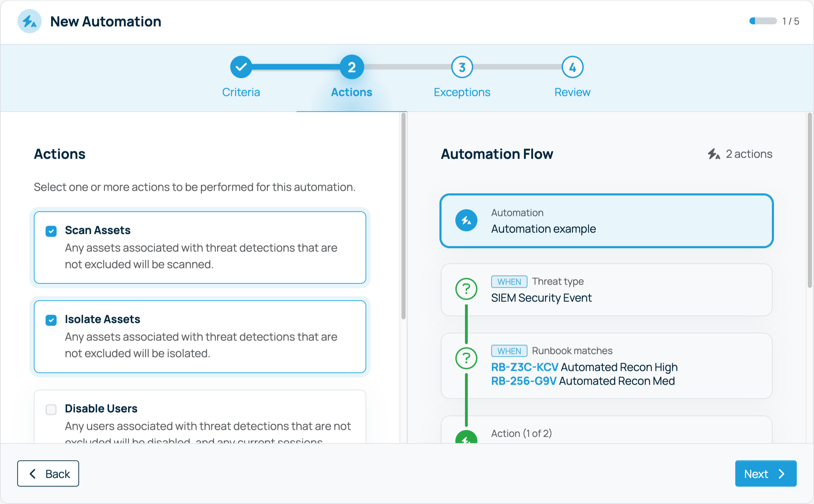Click the lightning icon beside 2 actions

point(714,154)
